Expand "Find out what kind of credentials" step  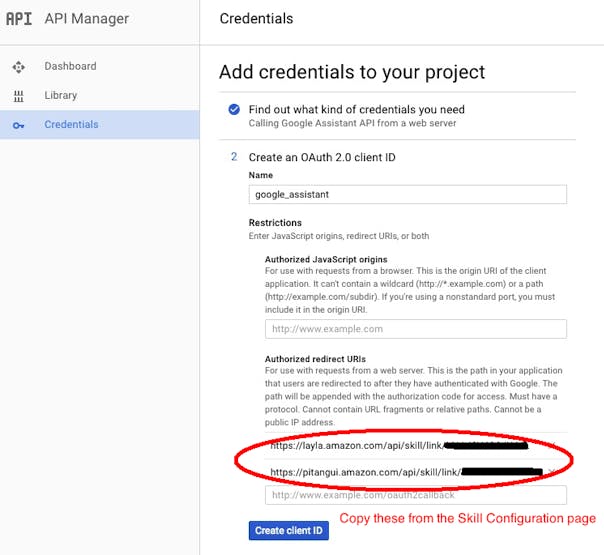click(357, 109)
